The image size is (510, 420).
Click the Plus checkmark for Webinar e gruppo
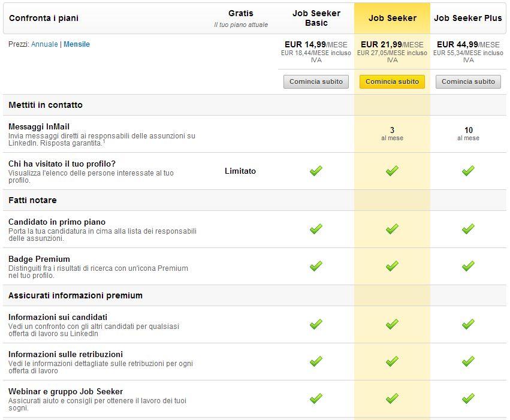468,398
